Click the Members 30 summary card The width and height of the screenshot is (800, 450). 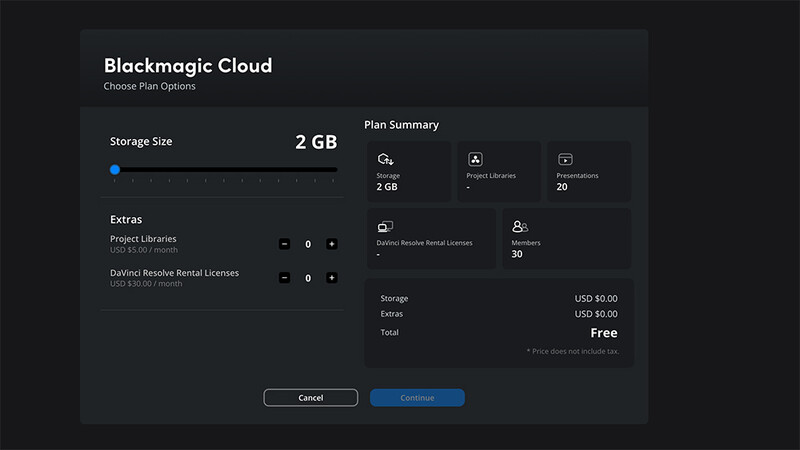pos(566,238)
